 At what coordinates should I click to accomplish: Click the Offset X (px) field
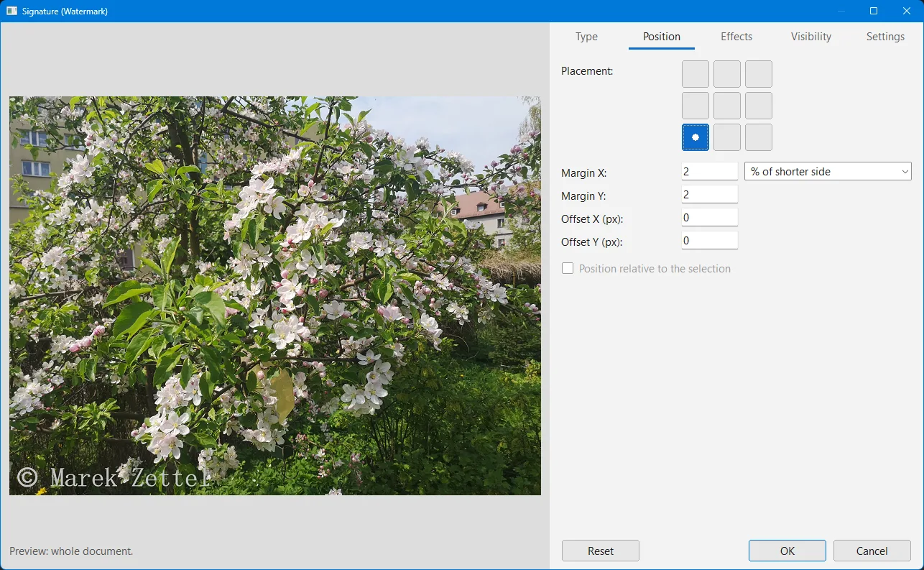pos(710,218)
